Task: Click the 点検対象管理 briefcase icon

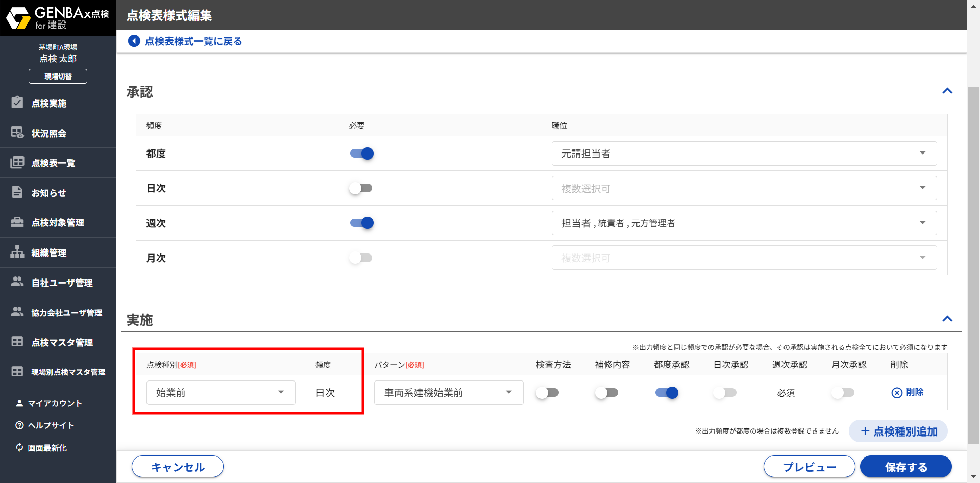Action: point(17,222)
